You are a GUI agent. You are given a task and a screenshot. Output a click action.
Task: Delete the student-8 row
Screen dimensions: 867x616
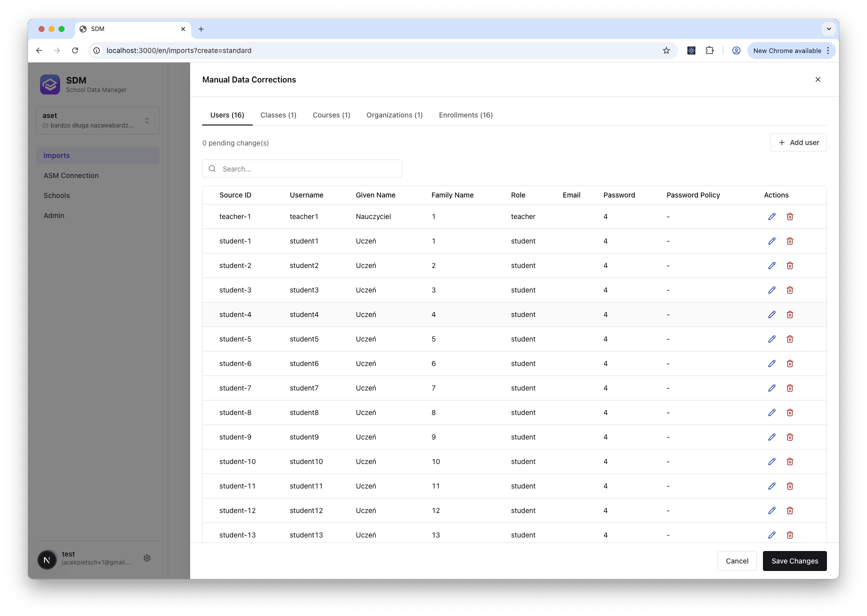(790, 412)
